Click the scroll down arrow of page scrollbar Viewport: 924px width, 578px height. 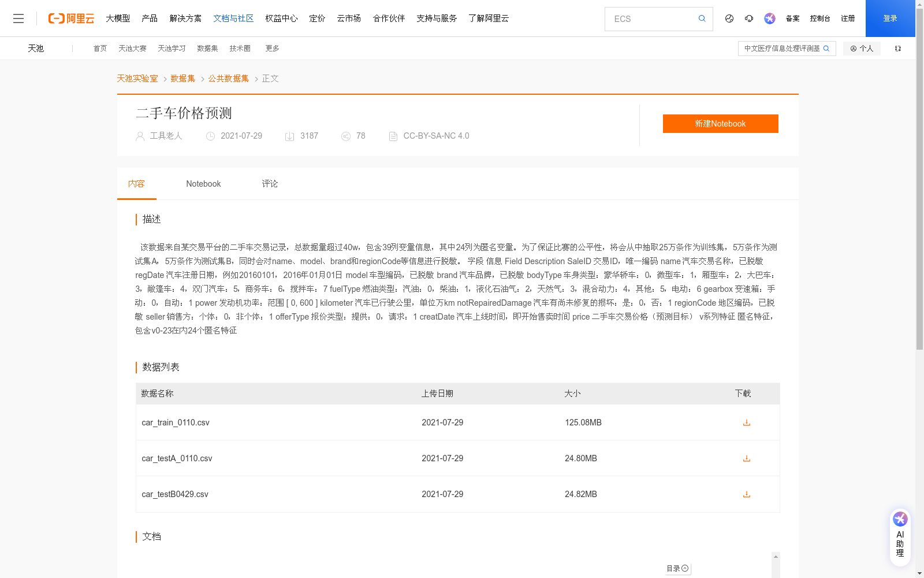tap(919, 573)
